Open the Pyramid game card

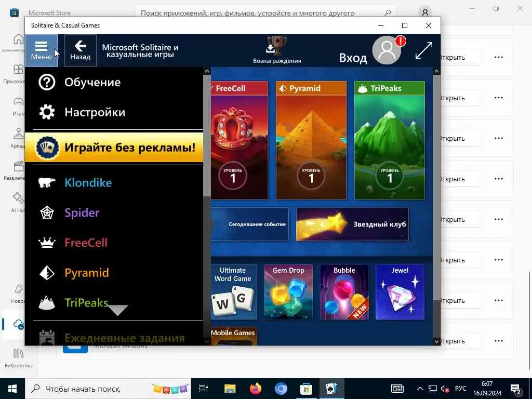[311, 140]
